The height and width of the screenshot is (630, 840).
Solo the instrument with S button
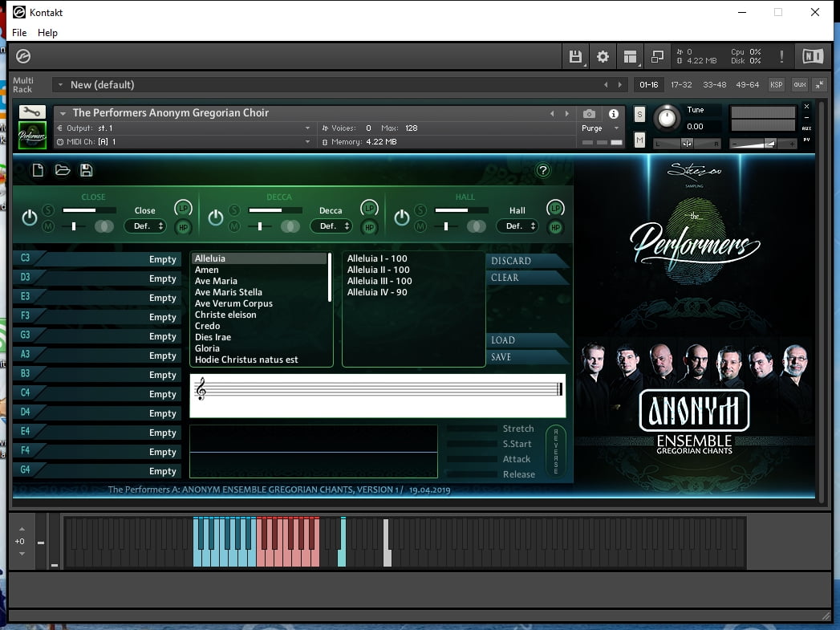coord(639,114)
